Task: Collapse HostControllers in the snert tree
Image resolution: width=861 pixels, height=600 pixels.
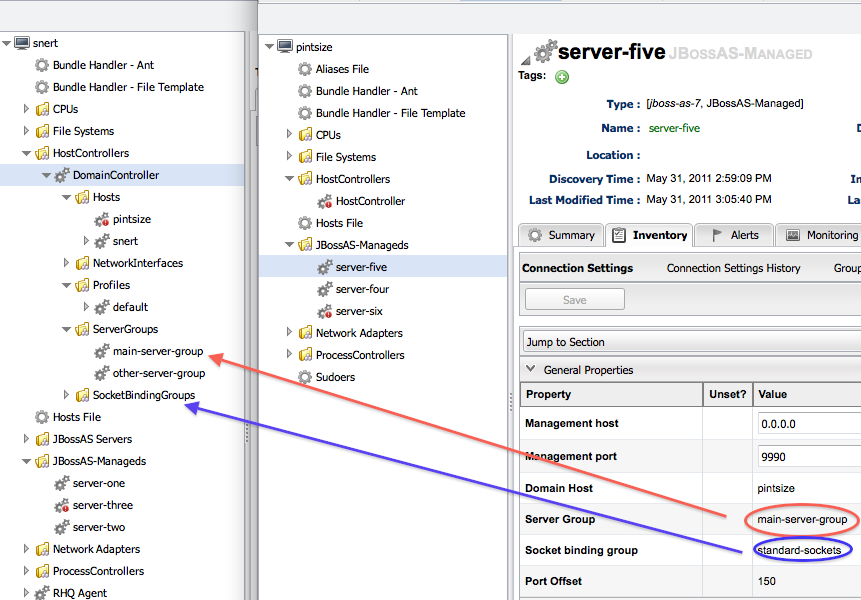Action: pos(26,153)
